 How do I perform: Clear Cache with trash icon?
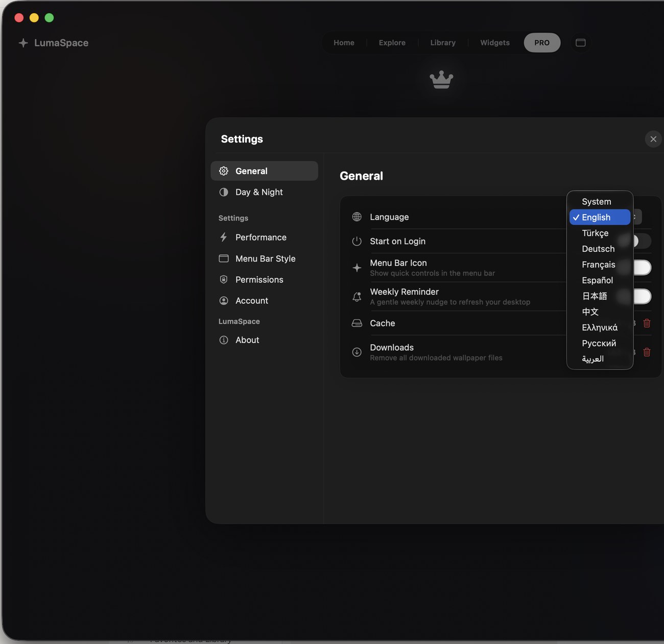(647, 323)
